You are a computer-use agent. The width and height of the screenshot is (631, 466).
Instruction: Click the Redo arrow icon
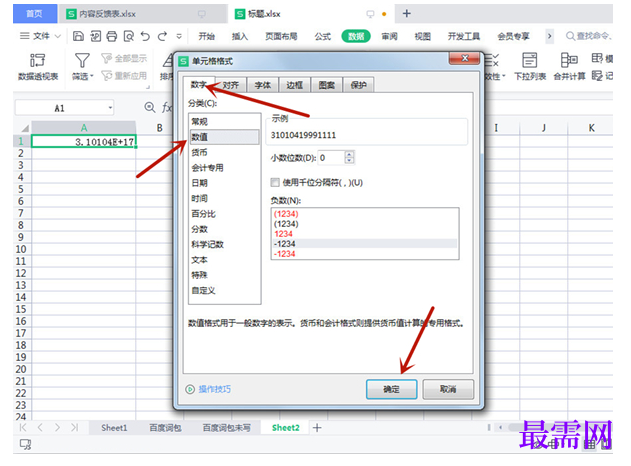[x=162, y=36]
